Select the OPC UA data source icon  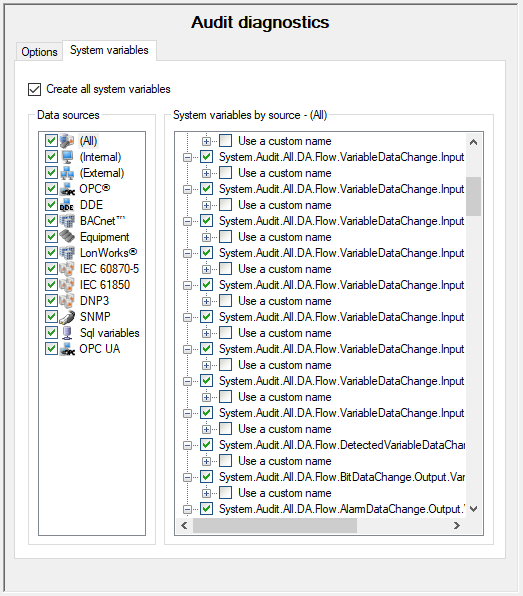(67, 349)
